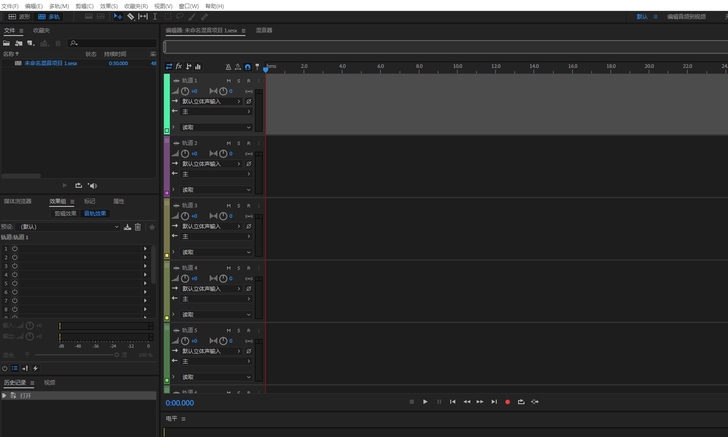
Task: Open track 1 output dropdown
Action: (216, 111)
